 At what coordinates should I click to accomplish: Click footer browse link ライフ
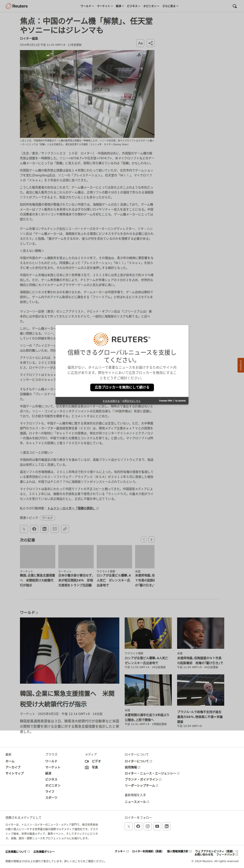pos(50,792)
